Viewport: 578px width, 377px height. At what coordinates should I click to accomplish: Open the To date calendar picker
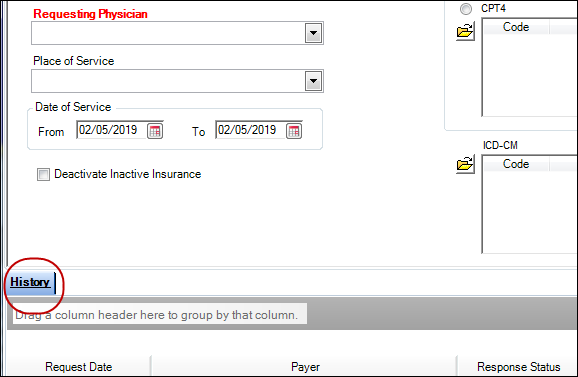(294, 131)
